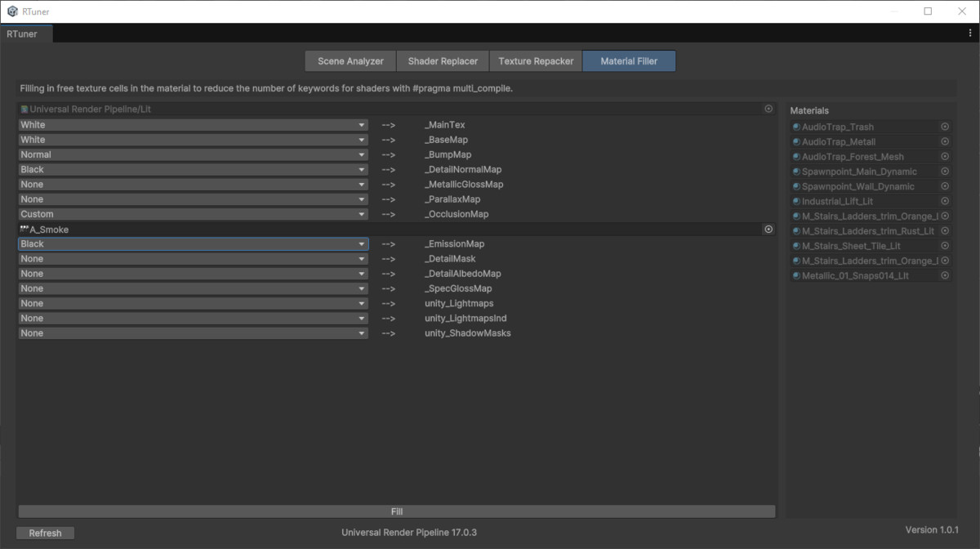Click the Fill button
This screenshot has width=980, height=549.
[396, 511]
